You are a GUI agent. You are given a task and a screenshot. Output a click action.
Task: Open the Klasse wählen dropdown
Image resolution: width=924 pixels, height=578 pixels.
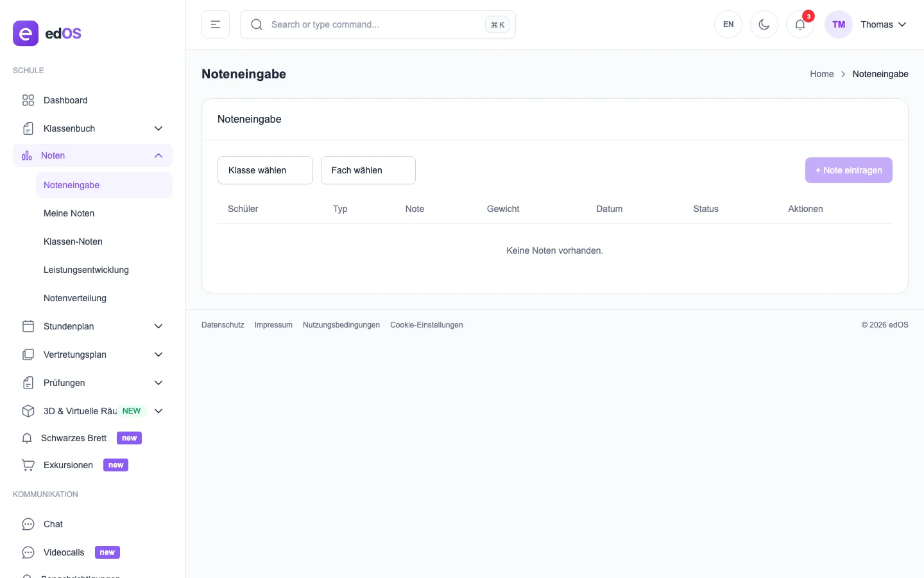(x=265, y=170)
